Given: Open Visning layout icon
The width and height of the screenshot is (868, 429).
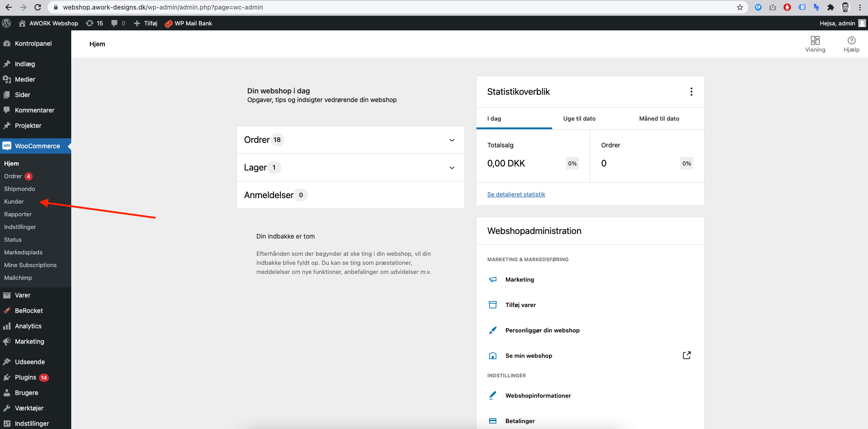Looking at the screenshot, I should tap(815, 40).
